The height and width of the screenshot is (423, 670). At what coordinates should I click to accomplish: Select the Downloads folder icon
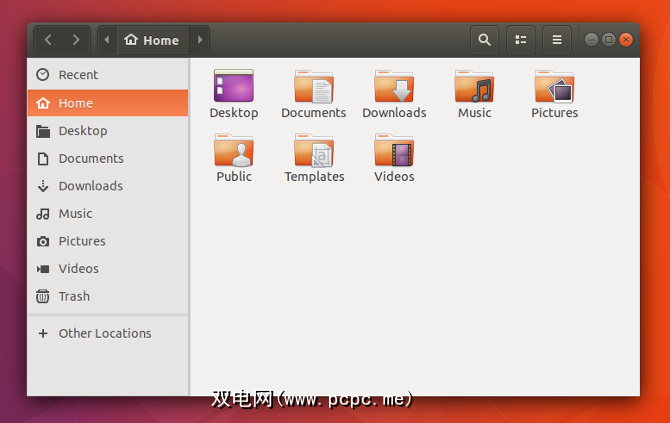[394, 87]
